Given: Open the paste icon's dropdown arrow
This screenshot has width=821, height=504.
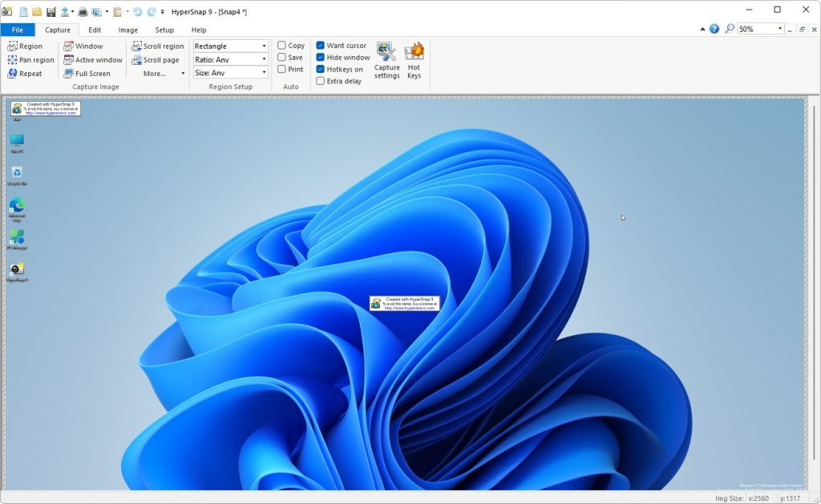Looking at the screenshot, I should [x=127, y=11].
